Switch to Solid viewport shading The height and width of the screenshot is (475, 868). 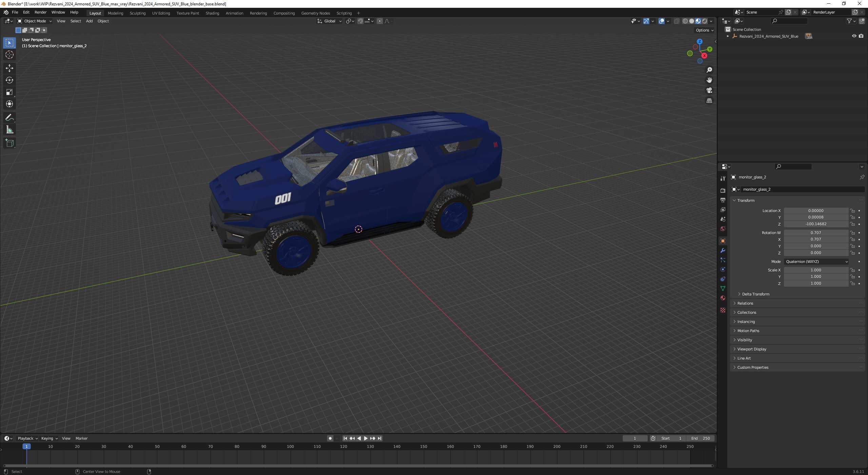click(x=692, y=21)
